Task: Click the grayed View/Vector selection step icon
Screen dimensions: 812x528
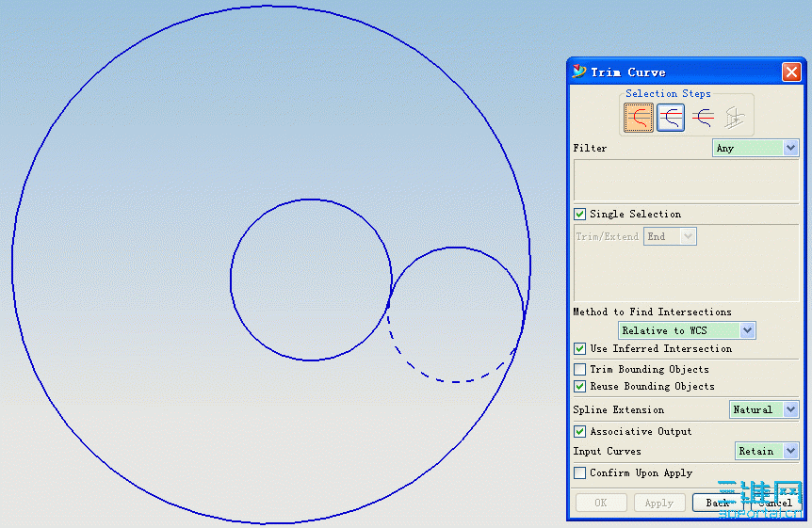Action: click(735, 118)
